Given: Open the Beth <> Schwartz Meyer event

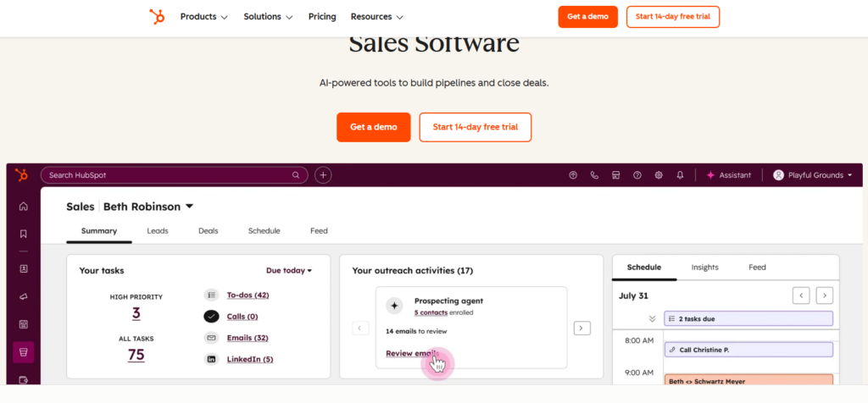Looking at the screenshot, I should [748, 380].
